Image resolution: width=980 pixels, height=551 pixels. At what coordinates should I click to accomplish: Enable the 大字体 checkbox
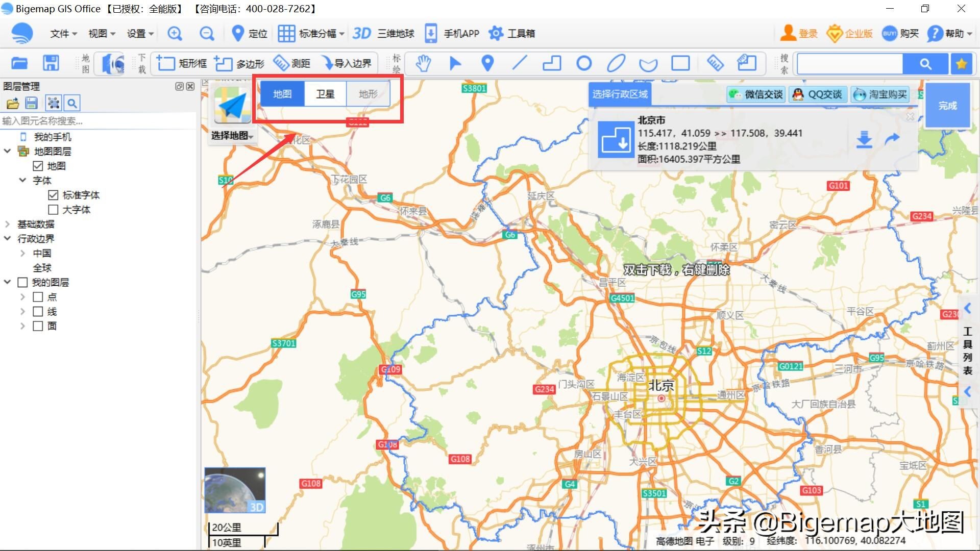53,210
